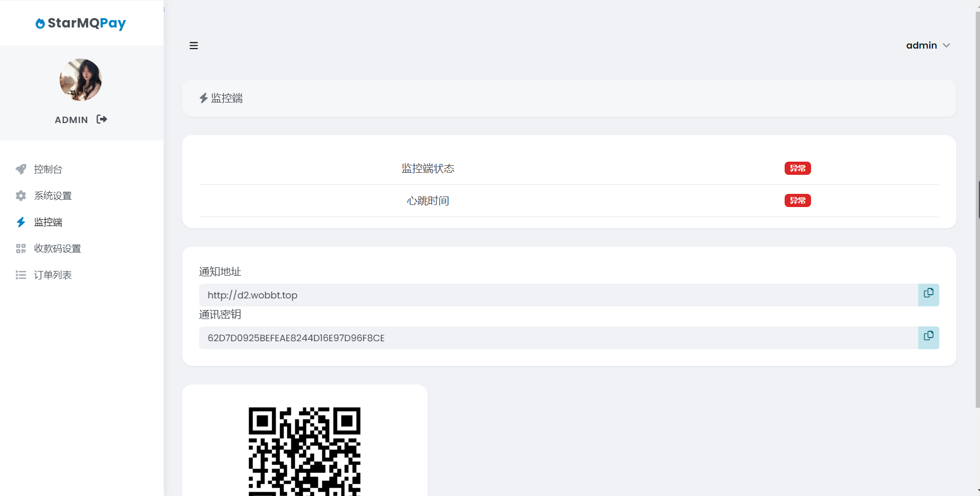Click the notification URL input field
980x496 pixels.
pyautogui.click(x=475, y=295)
